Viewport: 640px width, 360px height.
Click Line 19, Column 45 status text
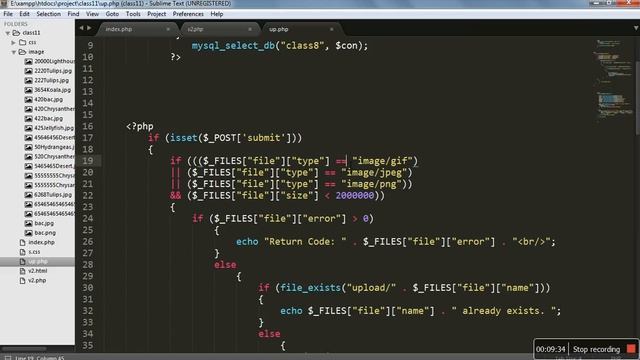pyautogui.click(x=40, y=358)
